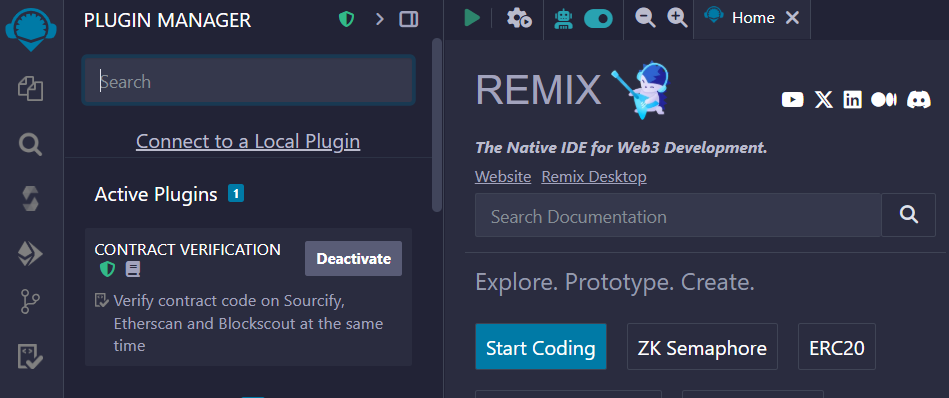Click the Active Plugins count badge

pos(236,194)
